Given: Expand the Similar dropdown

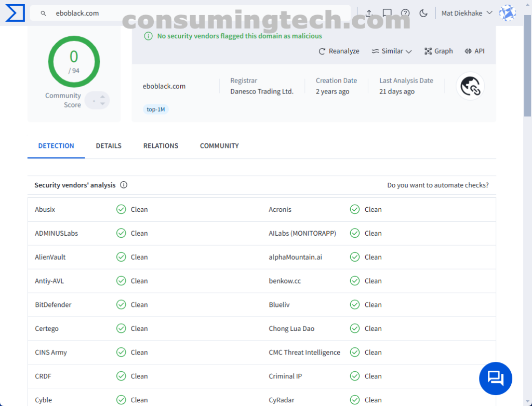Looking at the screenshot, I should (x=392, y=51).
